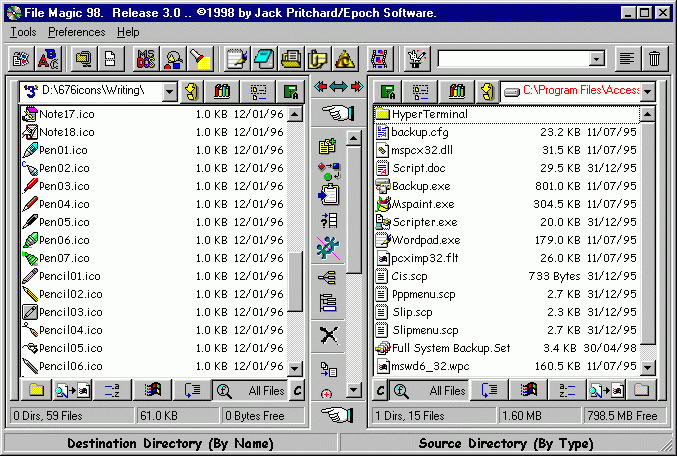Click the trash can toolbar icon
The height and width of the screenshot is (456, 677).
[655, 59]
